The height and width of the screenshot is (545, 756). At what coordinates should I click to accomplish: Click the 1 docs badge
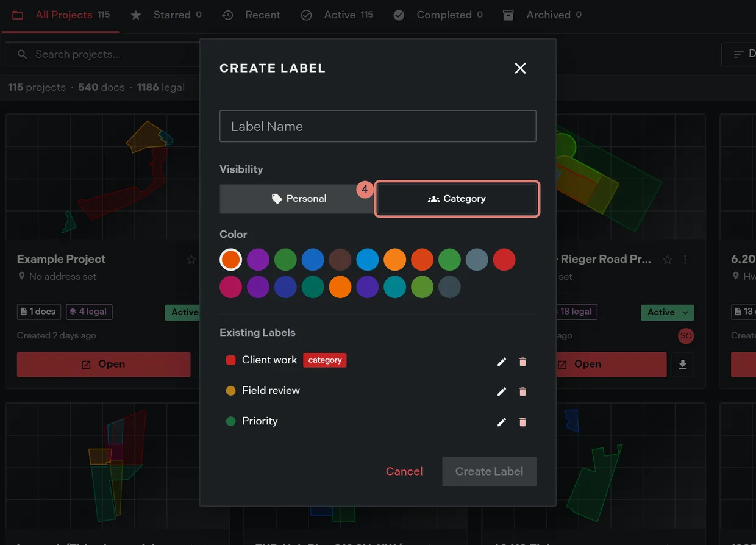(x=39, y=312)
